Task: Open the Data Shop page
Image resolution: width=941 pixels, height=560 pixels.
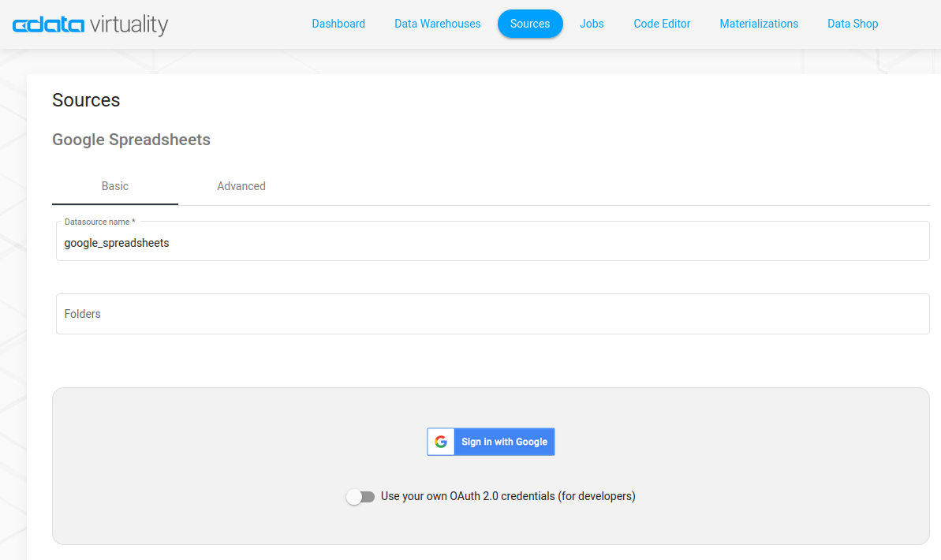Action: (x=852, y=24)
